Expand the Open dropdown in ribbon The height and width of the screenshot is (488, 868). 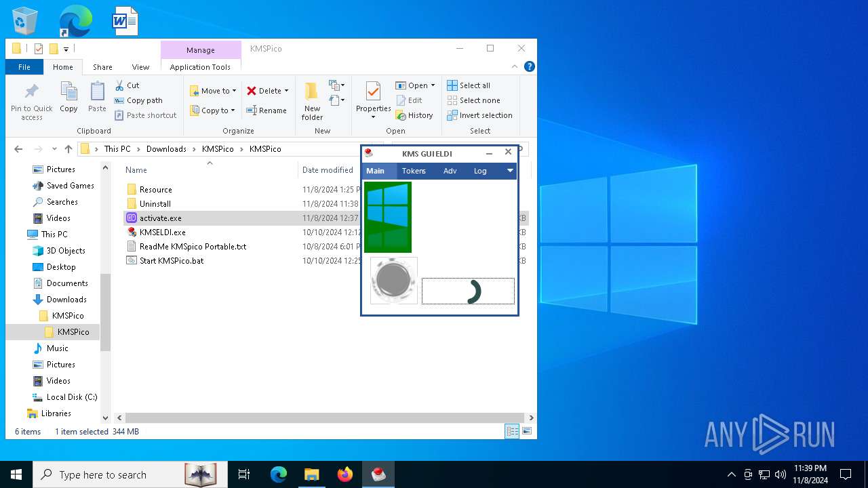point(433,85)
